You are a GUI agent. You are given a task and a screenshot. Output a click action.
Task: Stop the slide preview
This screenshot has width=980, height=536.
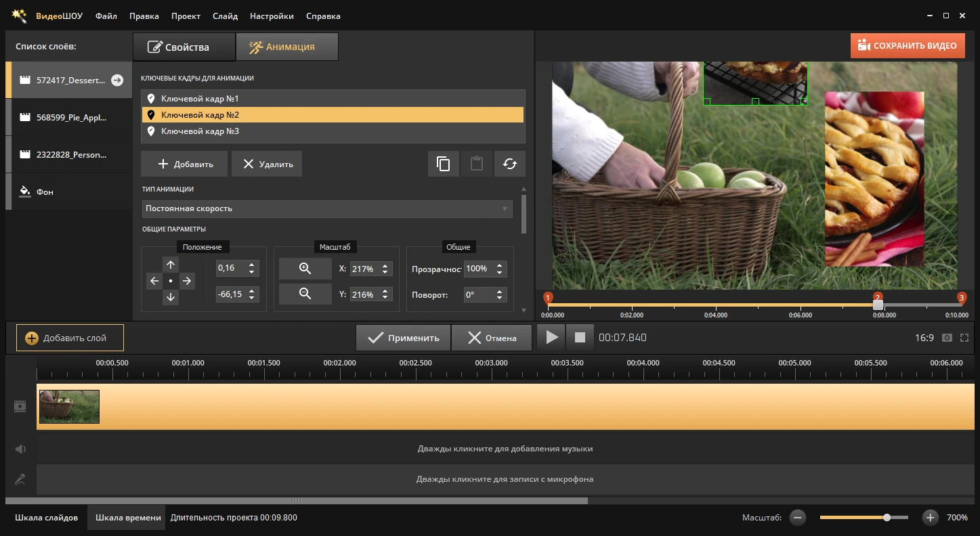coord(580,337)
